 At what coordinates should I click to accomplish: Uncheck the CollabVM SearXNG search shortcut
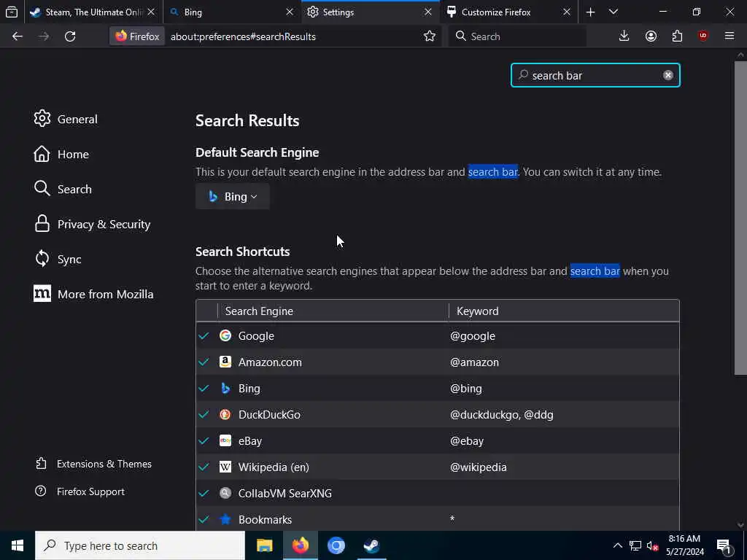pos(204,493)
